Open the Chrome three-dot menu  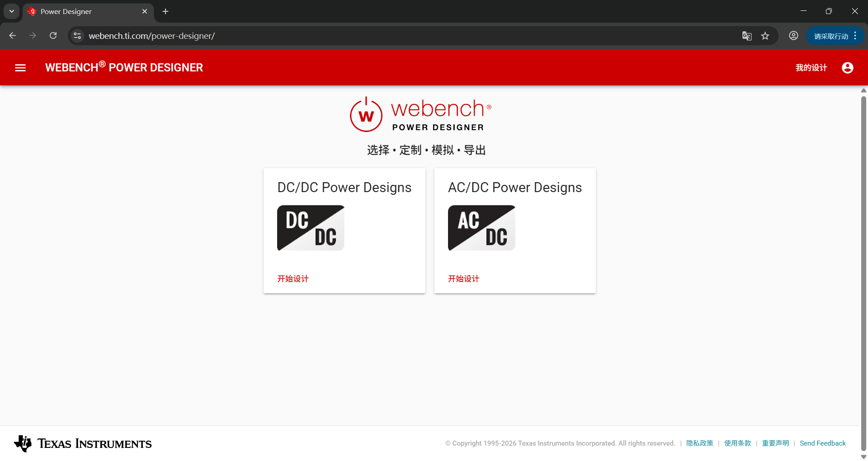pyautogui.click(x=855, y=36)
